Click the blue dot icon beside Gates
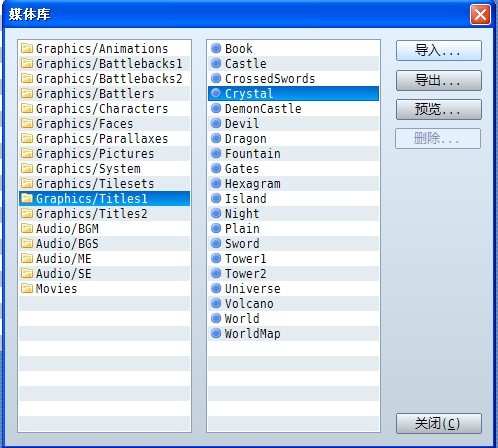498x448 pixels. tap(216, 168)
